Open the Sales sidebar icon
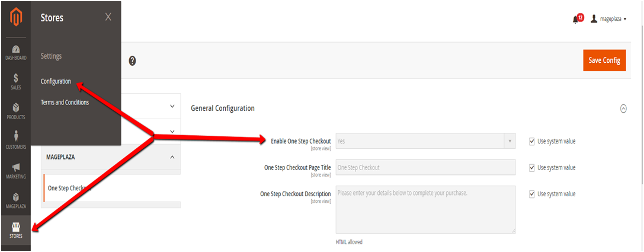This screenshot has width=644, height=252. [x=16, y=82]
